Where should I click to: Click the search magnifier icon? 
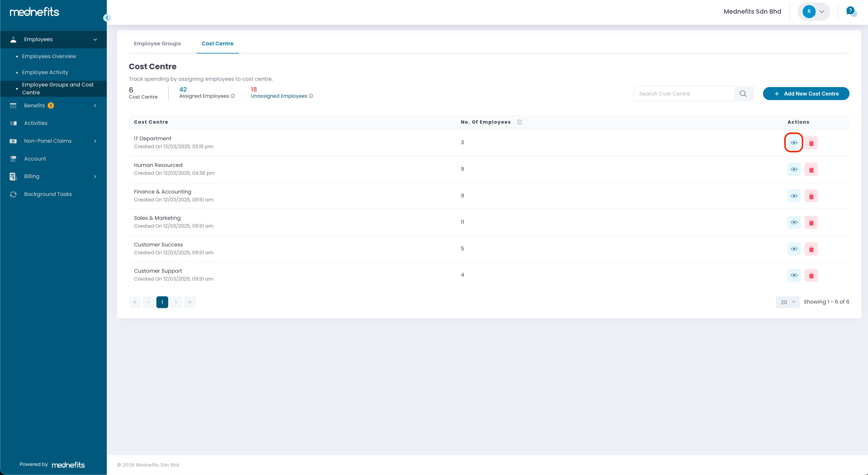(x=743, y=94)
